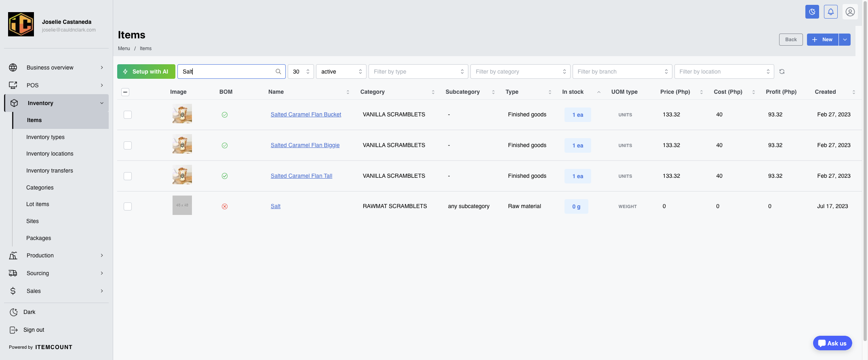
Task: Open user profile avatar icon
Action: click(x=850, y=12)
